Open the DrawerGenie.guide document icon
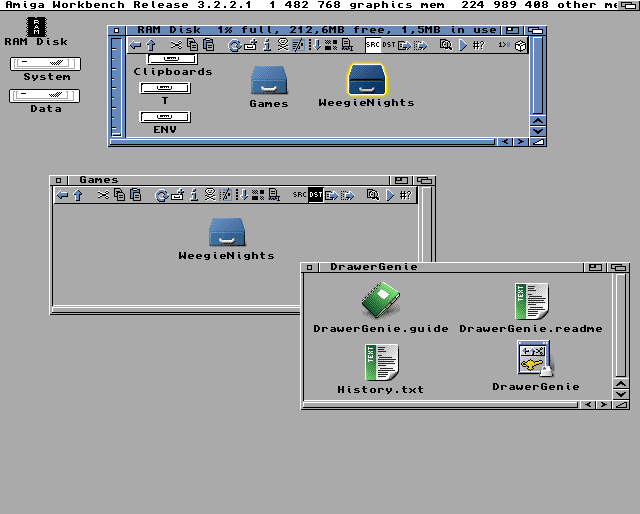The image size is (640, 514). tap(380, 301)
